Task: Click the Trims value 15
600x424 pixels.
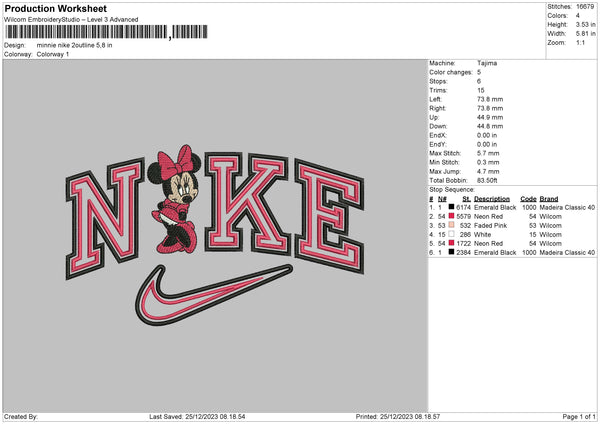Action: 481,90
